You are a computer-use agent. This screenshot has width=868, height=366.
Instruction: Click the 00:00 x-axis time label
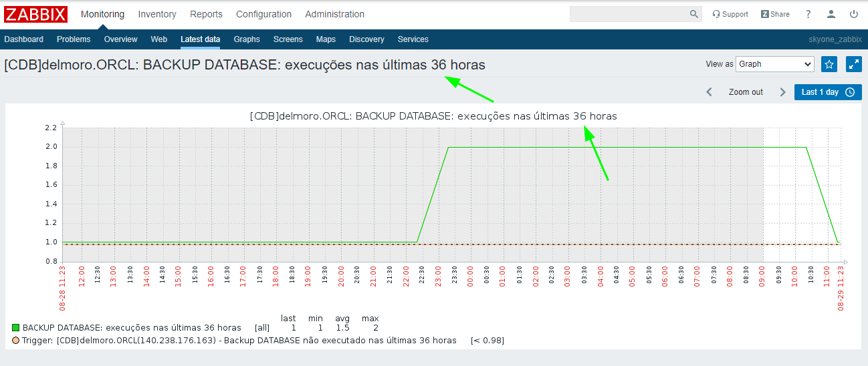[x=471, y=277]
